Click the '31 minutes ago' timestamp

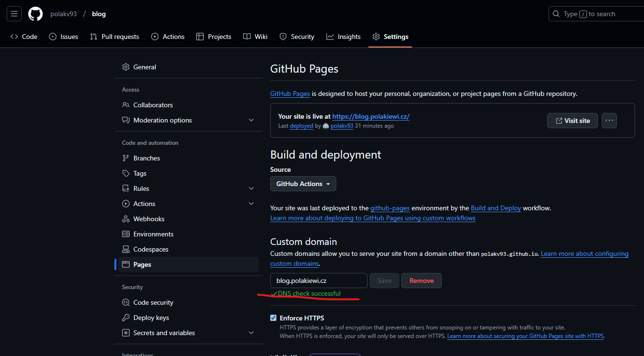coord(374,126)
